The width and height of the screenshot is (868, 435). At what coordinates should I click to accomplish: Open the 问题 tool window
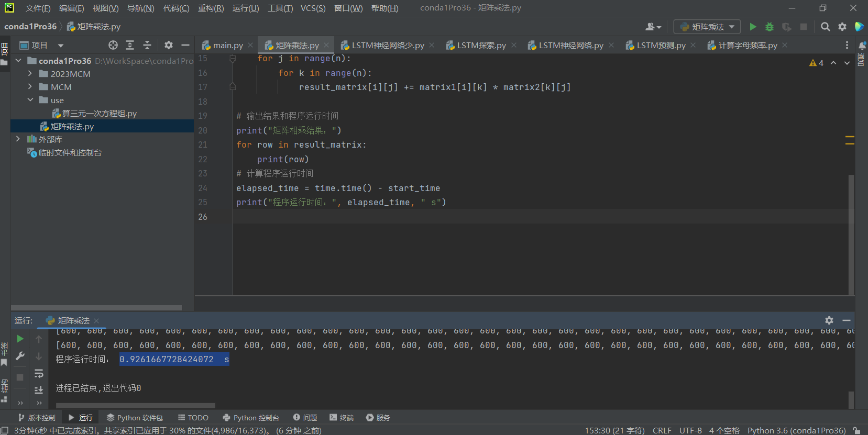coord(305,417)
